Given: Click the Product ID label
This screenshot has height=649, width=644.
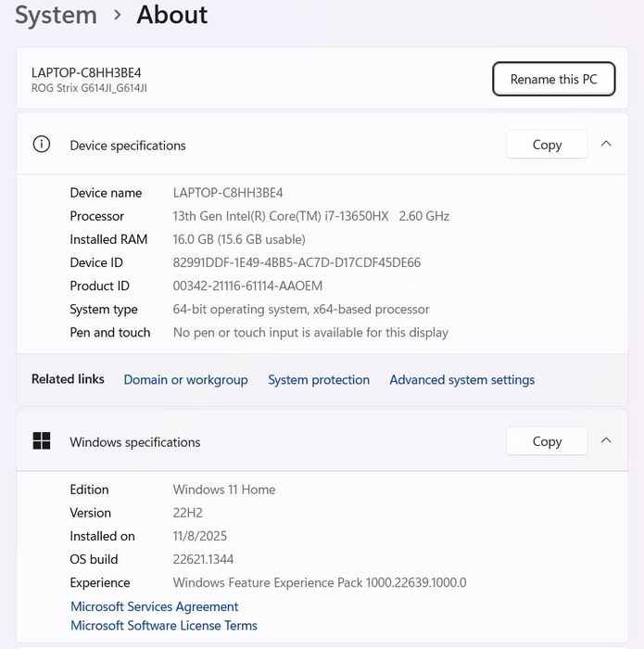Looking at the screenshot, I should (x=100, y=286).
